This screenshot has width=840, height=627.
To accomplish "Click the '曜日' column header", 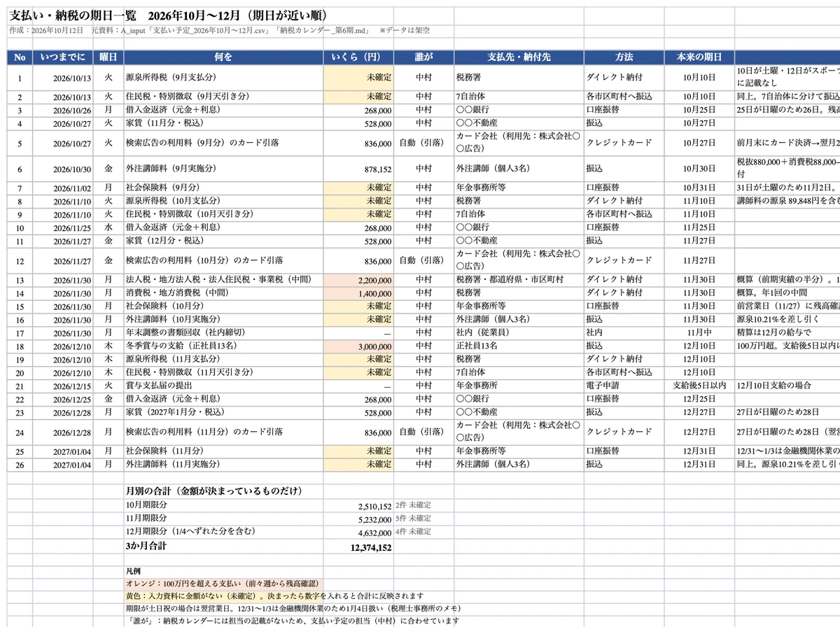I will [108, 57].
